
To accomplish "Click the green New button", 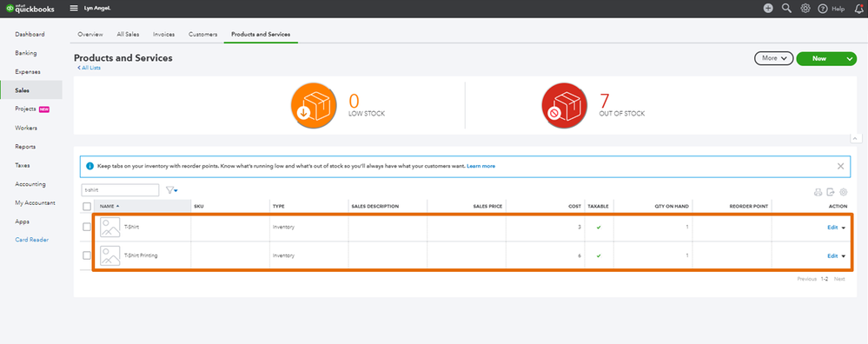I will (819, 58).
